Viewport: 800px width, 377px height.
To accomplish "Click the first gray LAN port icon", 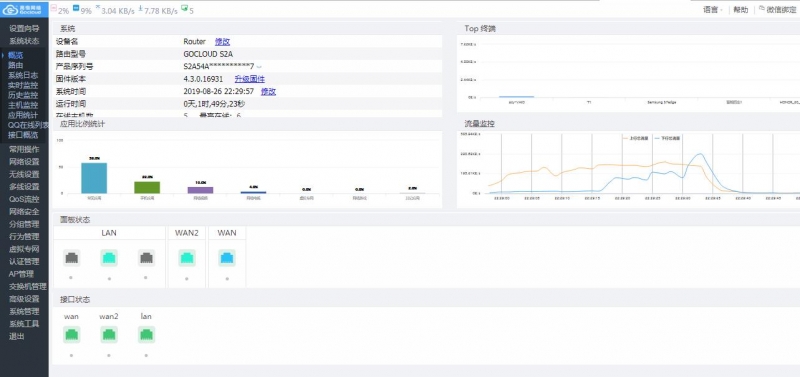I will pyautogui.click(x=72, y=258).
